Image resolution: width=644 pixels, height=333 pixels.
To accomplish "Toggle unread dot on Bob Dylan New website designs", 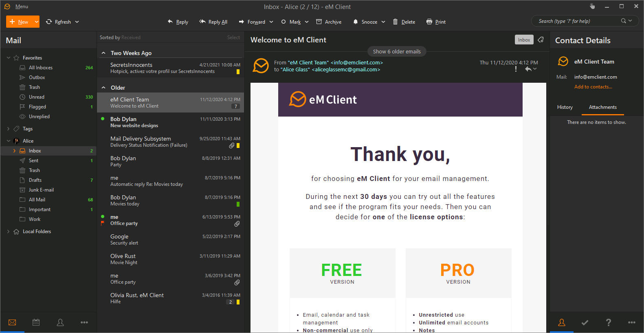I will pos(103,119).
